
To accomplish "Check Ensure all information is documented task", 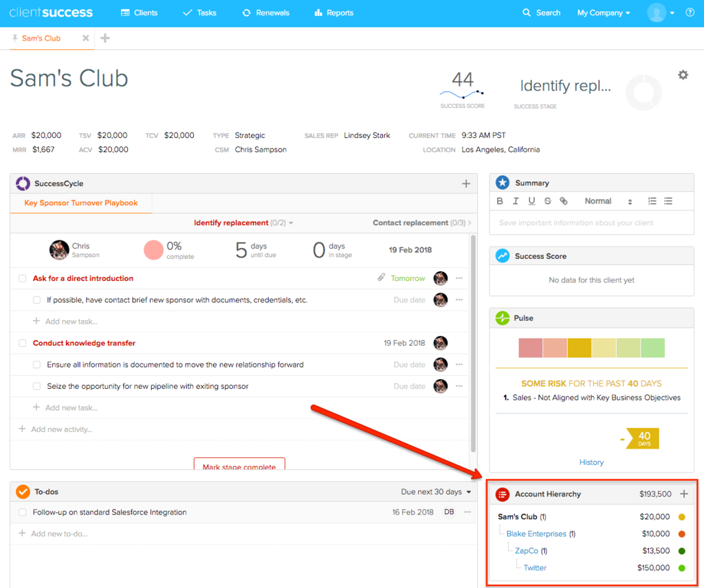I will [x=36, y=365].
